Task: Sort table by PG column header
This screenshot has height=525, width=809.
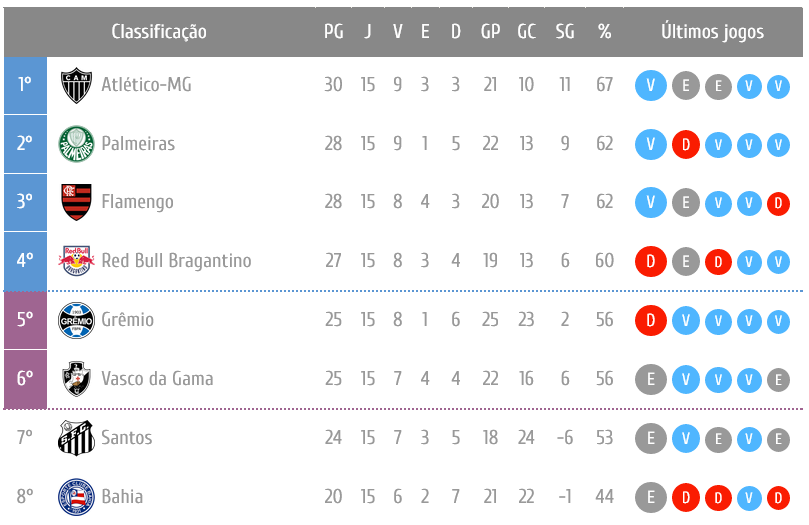Action: 334,31
